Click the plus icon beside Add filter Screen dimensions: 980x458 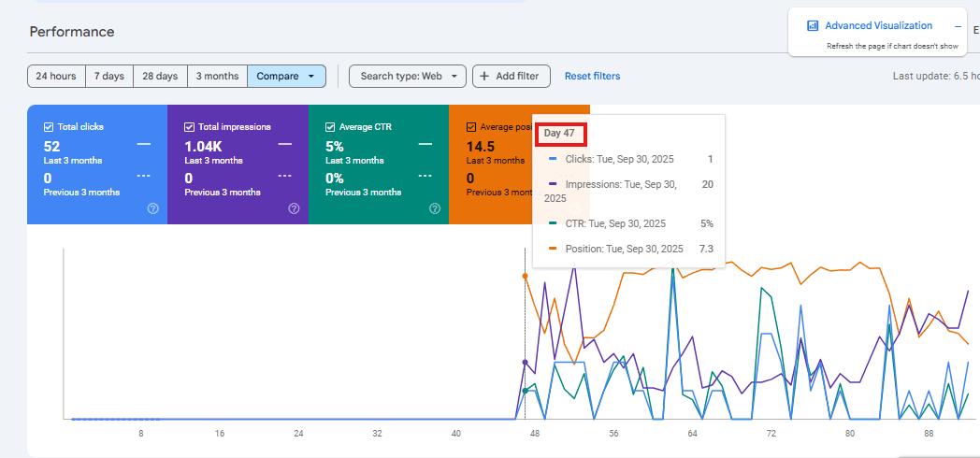click(484, 76)
